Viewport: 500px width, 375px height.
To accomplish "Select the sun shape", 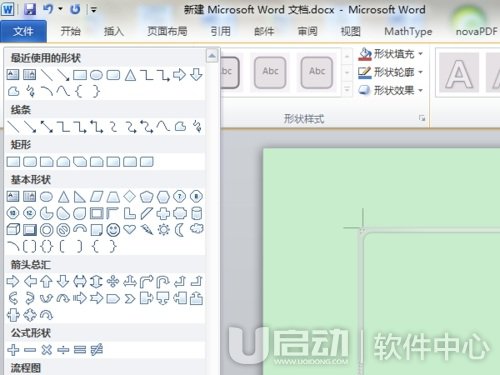I will click(x=163, y=230).
